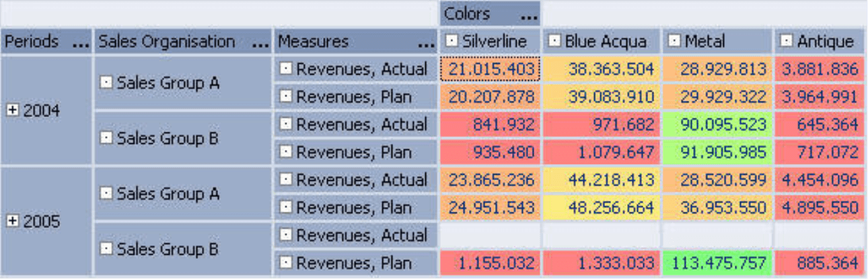
Task: Select the selected Silverline cell 21.015.403
Action: pos(491,69)
